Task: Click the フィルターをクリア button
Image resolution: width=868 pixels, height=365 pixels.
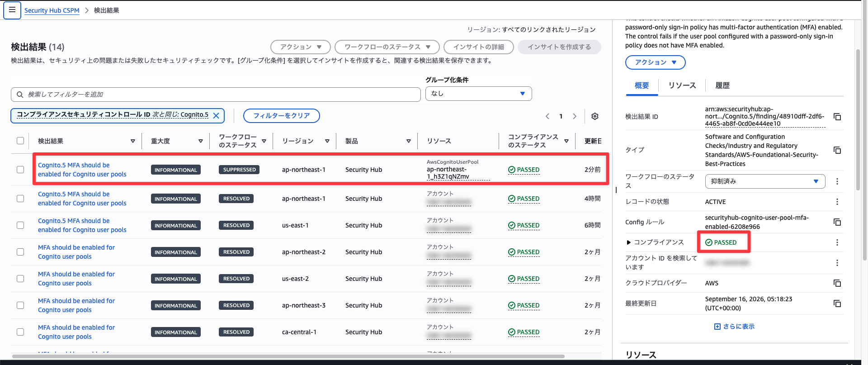Action: click(x=282, y=116)
